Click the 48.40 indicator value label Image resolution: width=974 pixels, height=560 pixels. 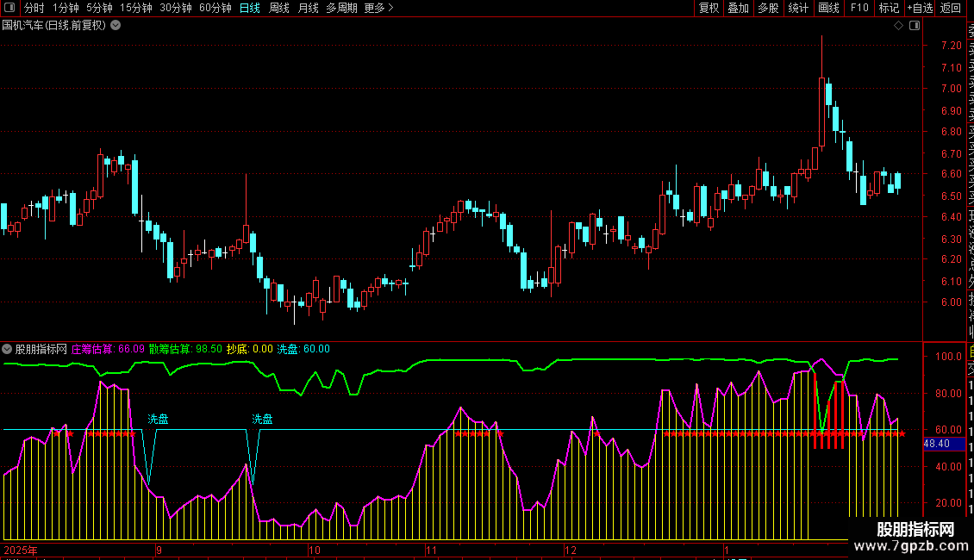point(936,444)
